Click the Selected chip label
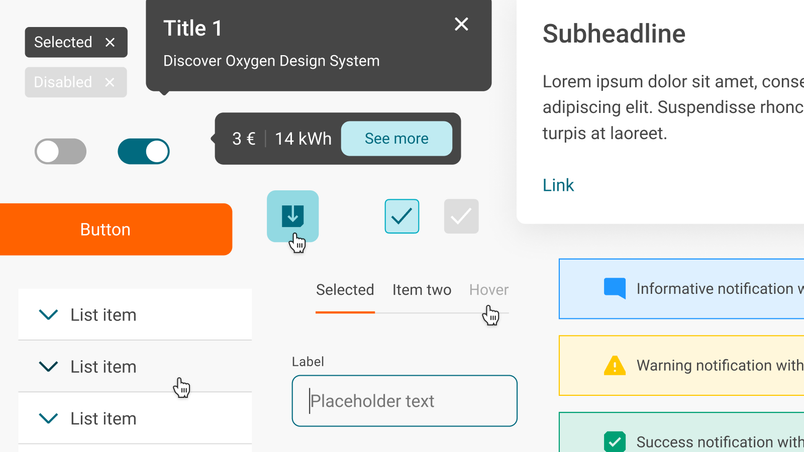This screenshot has height=452, width=804. click(63, 42)
